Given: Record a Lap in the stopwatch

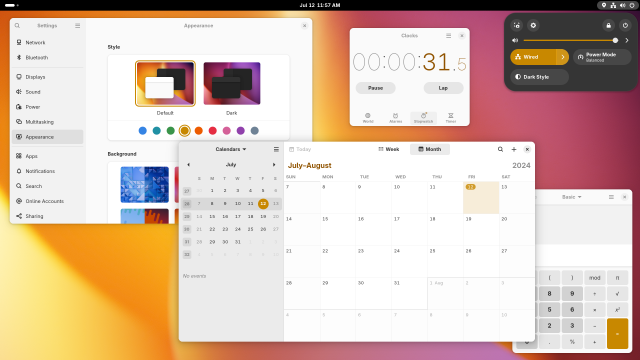Looking at the screenshot, I should pyautogui.click(x=443, y=88).
